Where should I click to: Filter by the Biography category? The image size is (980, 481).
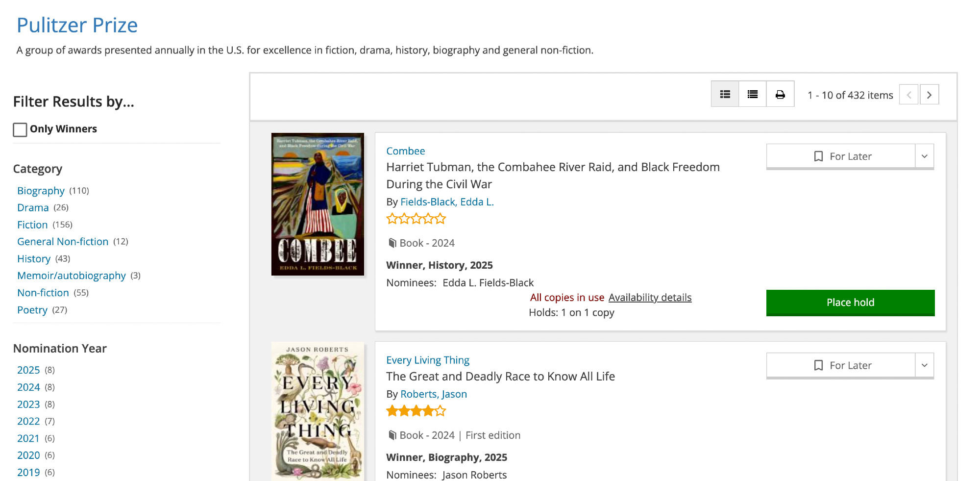pyautogui.click(x=41, y=191)
